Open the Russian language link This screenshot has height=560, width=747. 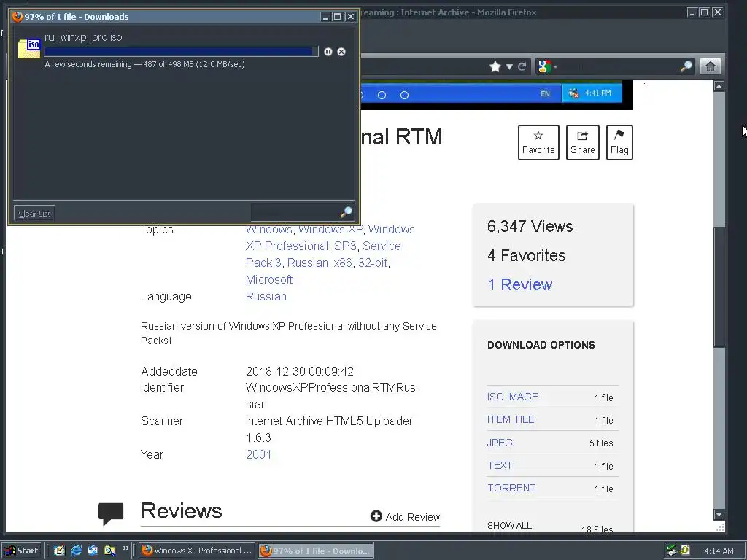pyautogui.click(x=266, y=296)
